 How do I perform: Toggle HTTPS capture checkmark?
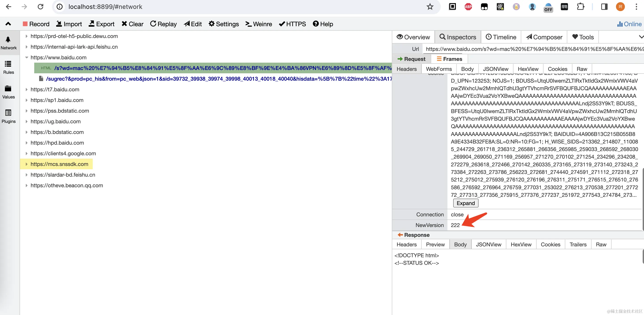[292, 24]
